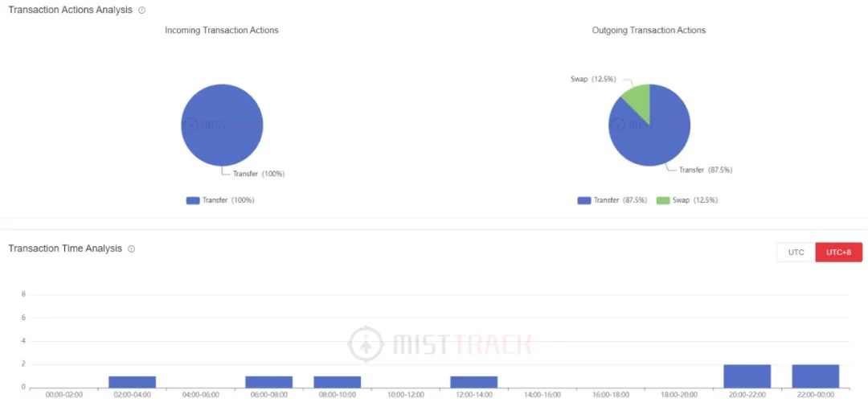The height and width of the screenshot is (415, 868).
Task: Select the 12:00-14:00 bar
Action: (x=474, y=382)
